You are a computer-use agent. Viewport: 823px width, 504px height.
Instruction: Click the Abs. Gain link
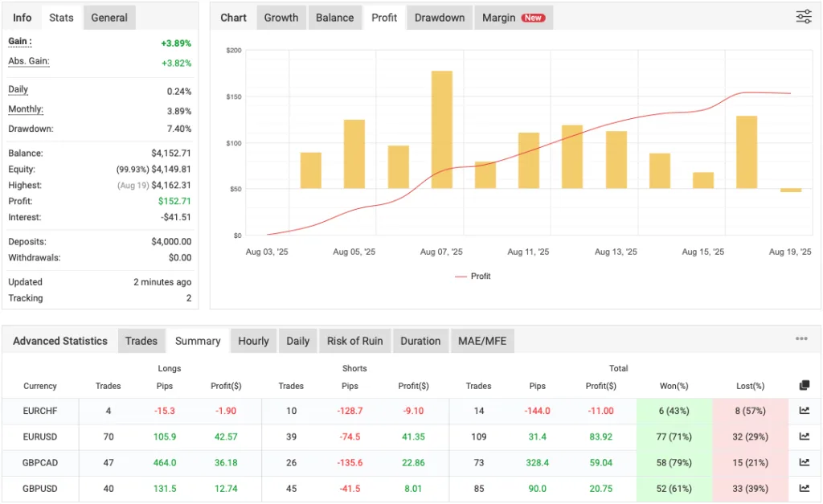(x=31, y=61)
